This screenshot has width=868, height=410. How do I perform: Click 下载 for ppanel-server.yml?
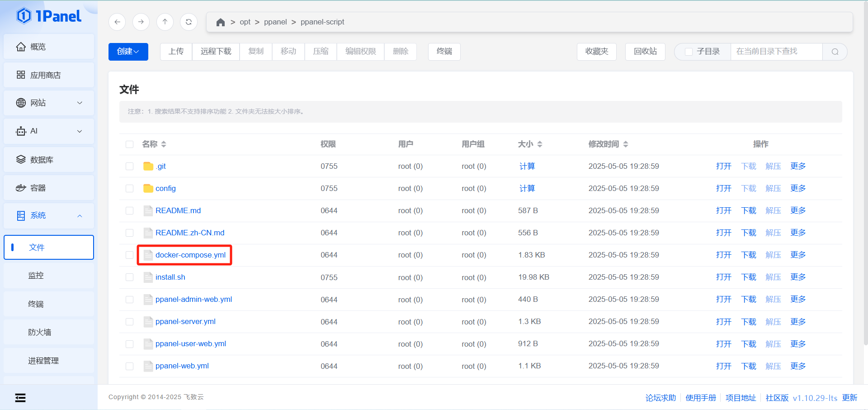(749, 321)
